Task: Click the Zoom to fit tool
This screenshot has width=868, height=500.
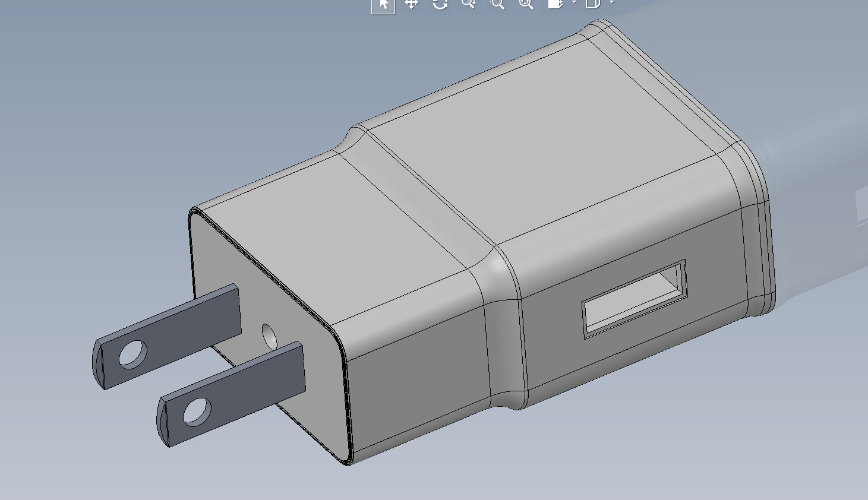Action: 526,4
